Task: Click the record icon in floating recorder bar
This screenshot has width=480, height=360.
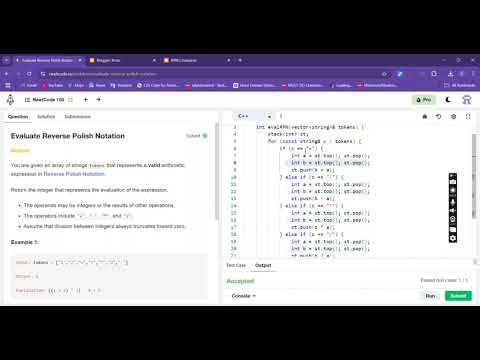Action: coord(453,190)
